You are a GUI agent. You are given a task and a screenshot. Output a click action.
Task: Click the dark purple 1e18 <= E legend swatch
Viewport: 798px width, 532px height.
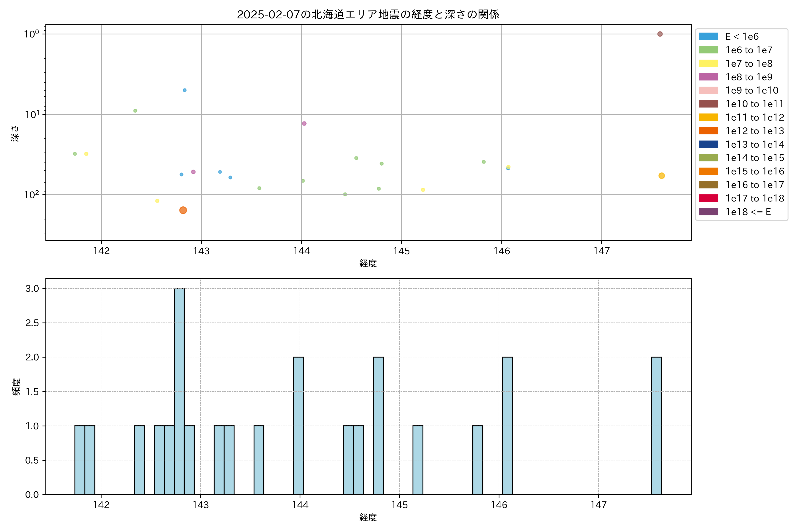click(708, 212)
